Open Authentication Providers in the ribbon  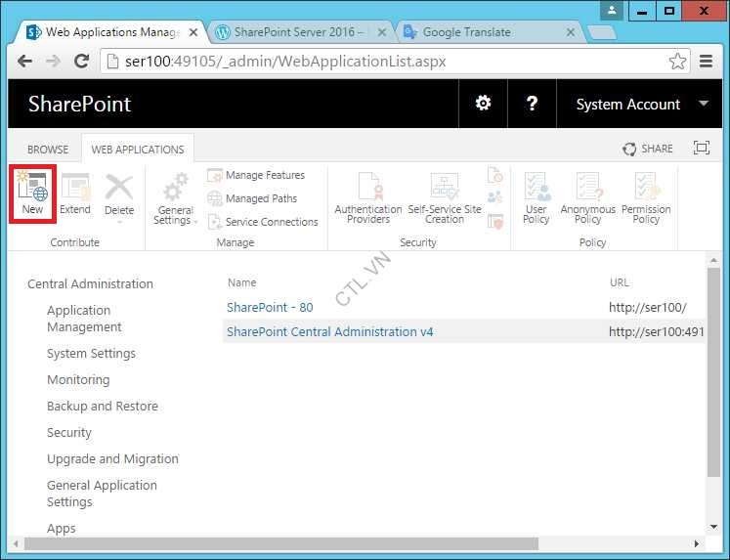[x=368, y=198]
